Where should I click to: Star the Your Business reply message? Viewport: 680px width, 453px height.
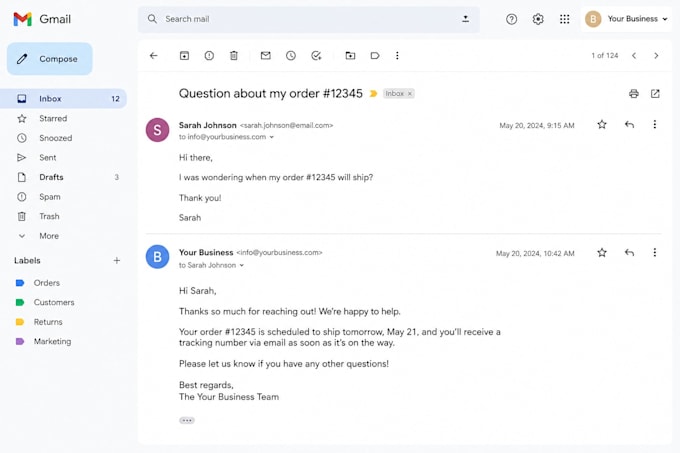point(602,252)
